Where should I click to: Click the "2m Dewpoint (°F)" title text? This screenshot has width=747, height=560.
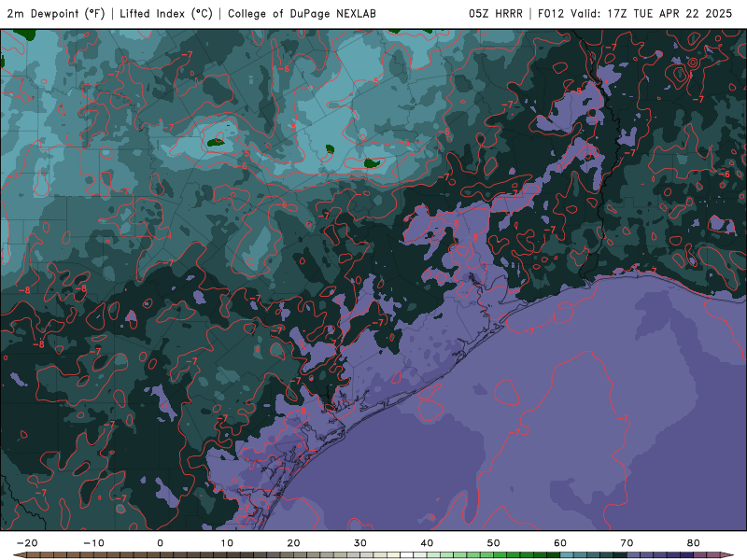(56, 14)
